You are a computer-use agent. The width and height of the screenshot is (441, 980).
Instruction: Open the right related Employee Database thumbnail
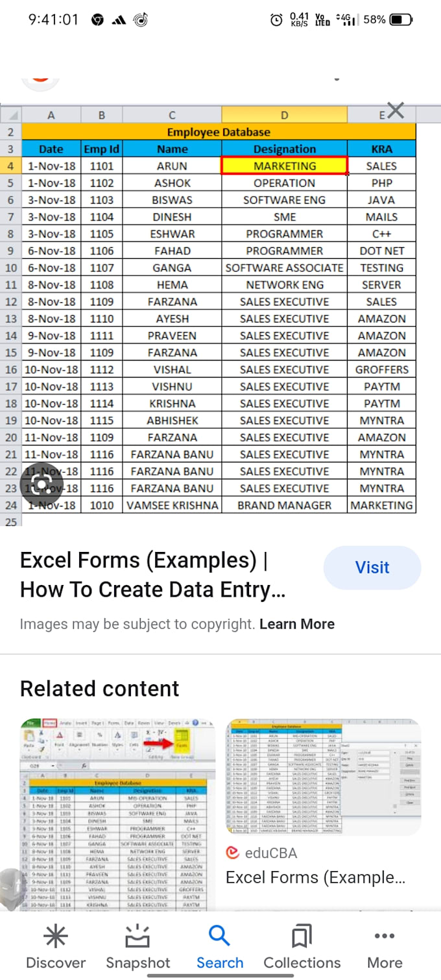(323, 777)
